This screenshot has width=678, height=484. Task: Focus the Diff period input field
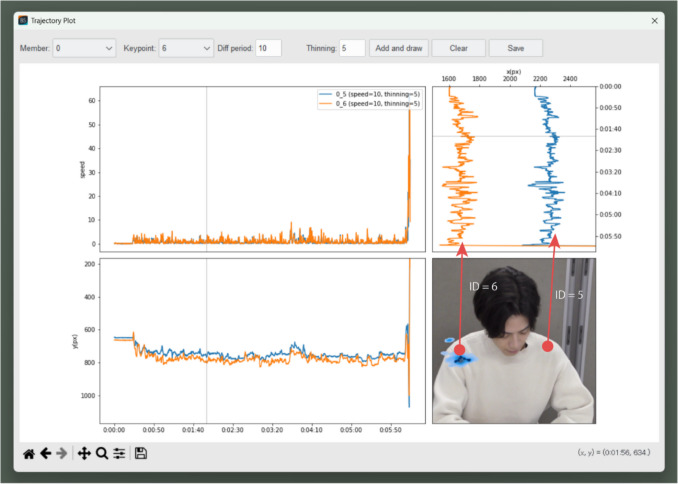pos(269,48)
